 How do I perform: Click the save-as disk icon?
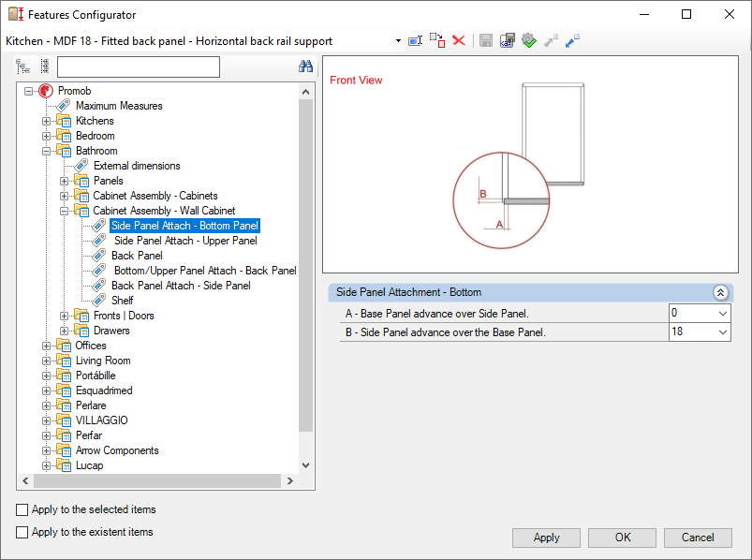point(507,41)
